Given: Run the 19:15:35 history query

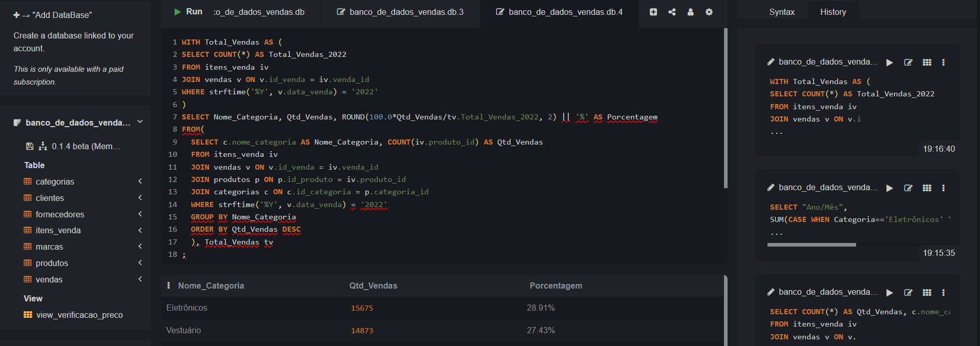Looking at the screenshot, I should tap(890, 188).
